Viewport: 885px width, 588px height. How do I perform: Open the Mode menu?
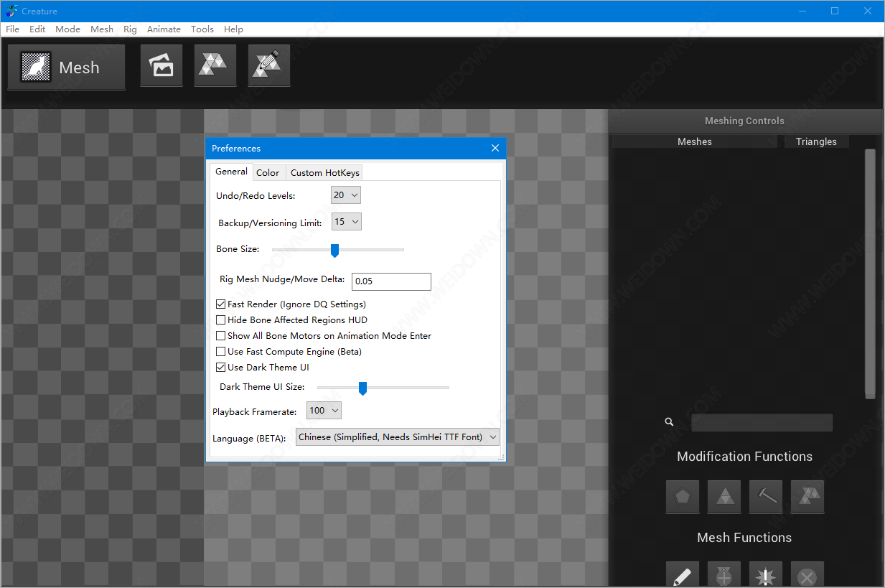click(67, 29)
